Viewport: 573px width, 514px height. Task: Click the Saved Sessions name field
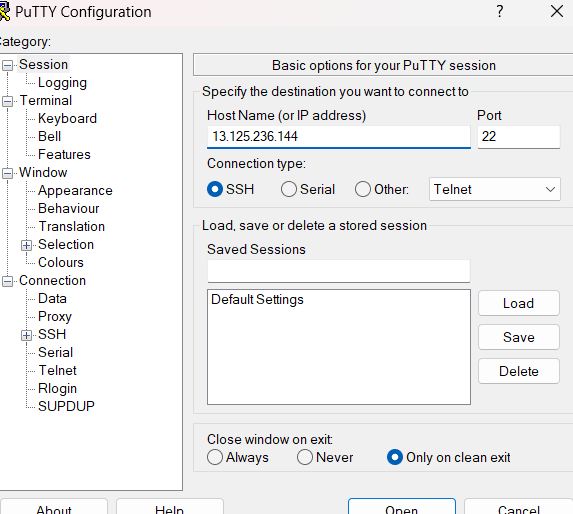point(338,271)
